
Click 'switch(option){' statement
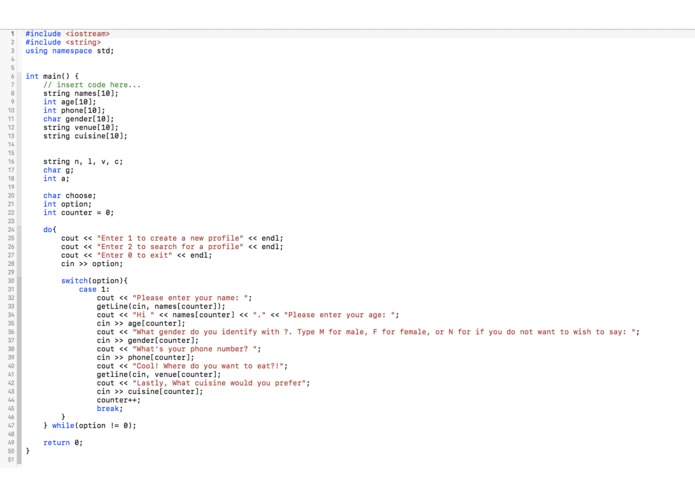click(94, 280)
